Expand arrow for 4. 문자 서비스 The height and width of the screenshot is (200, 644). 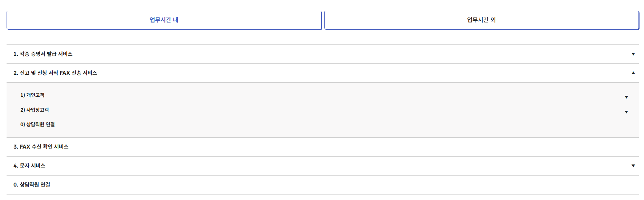633,166
